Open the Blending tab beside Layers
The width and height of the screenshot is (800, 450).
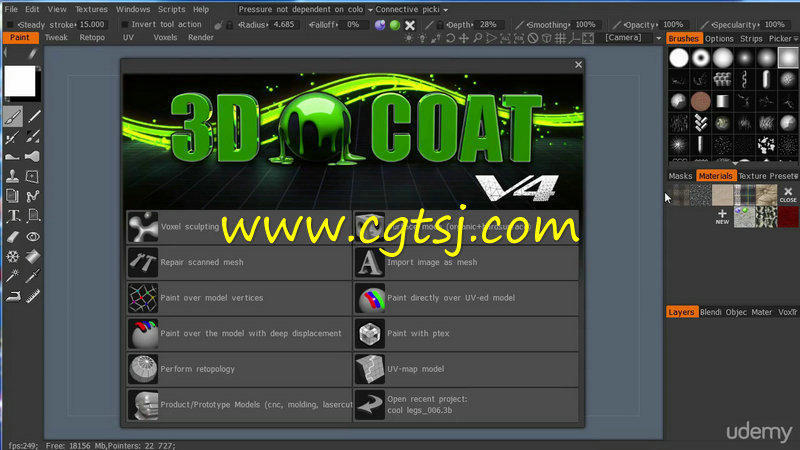710,312
